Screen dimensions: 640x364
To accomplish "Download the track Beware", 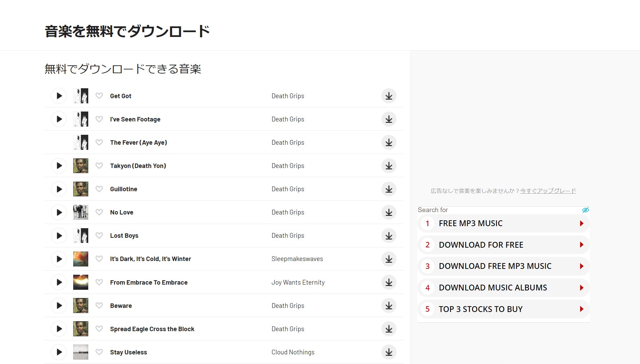I will tap(389, 305).
